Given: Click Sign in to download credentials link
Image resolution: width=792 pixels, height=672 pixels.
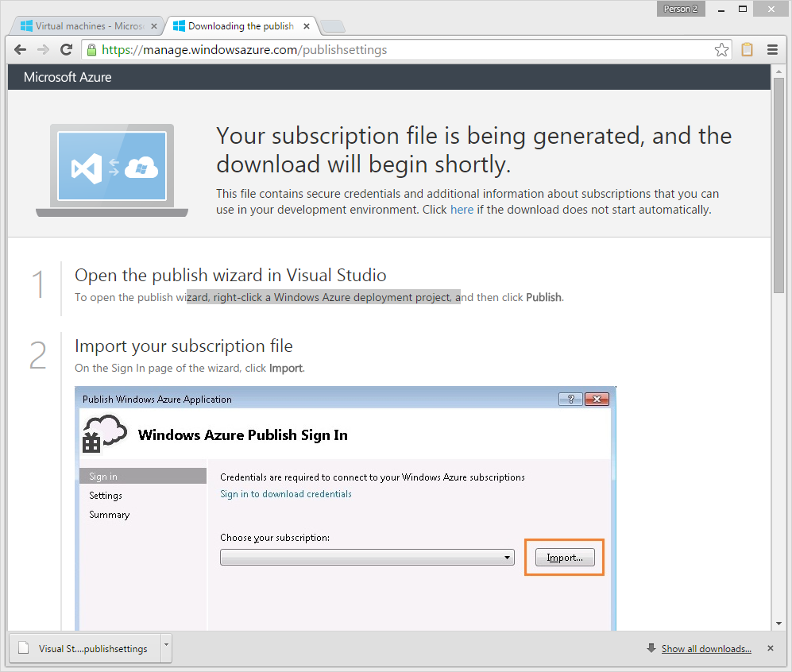Looking at the screenshot, I should click(286, 494).
